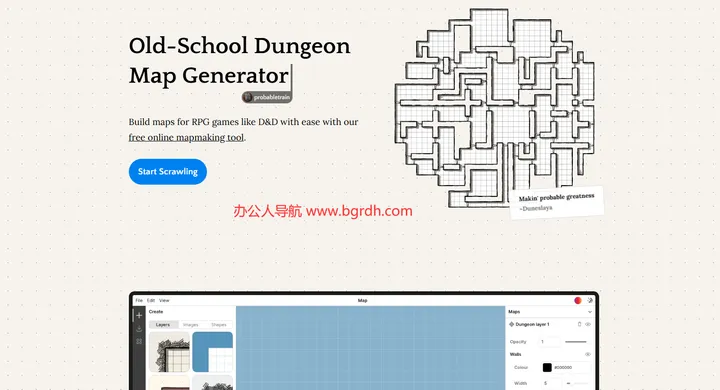Click the Width value field
This screenshot has width=720, height=390.
(x=551, y=383)
